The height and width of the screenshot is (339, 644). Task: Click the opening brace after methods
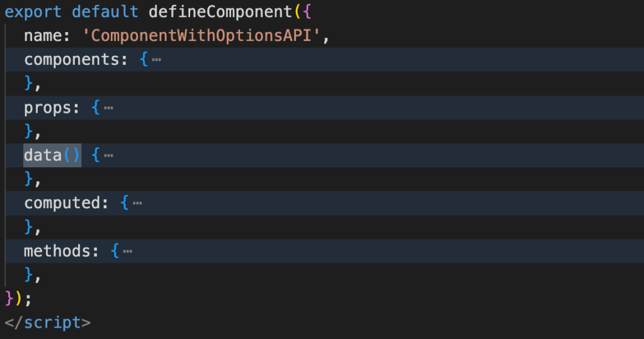point(115,252)
